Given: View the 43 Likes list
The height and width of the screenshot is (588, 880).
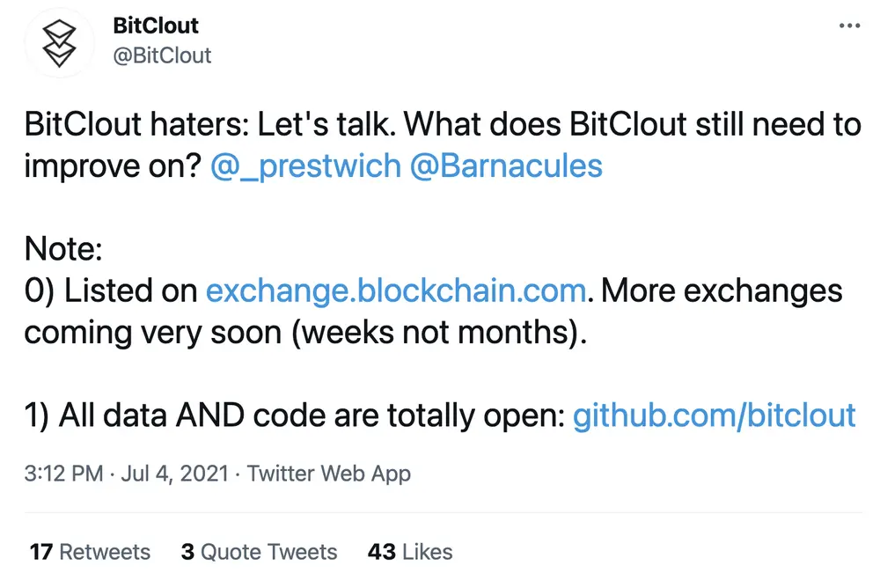Looking at the screenshot, I should 408,552.
